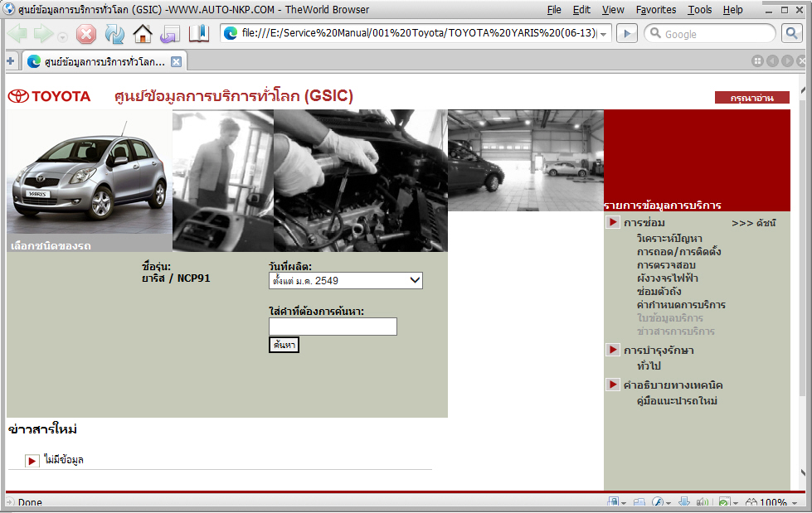
Task: Click the previous tab arrow icon
Action: tap(772, 61)
